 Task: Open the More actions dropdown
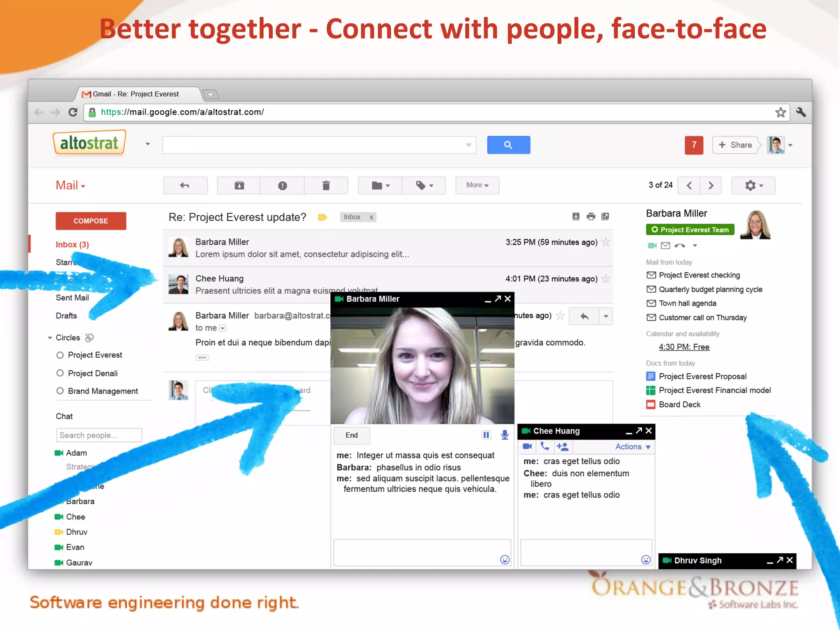(x=477, y=185)
